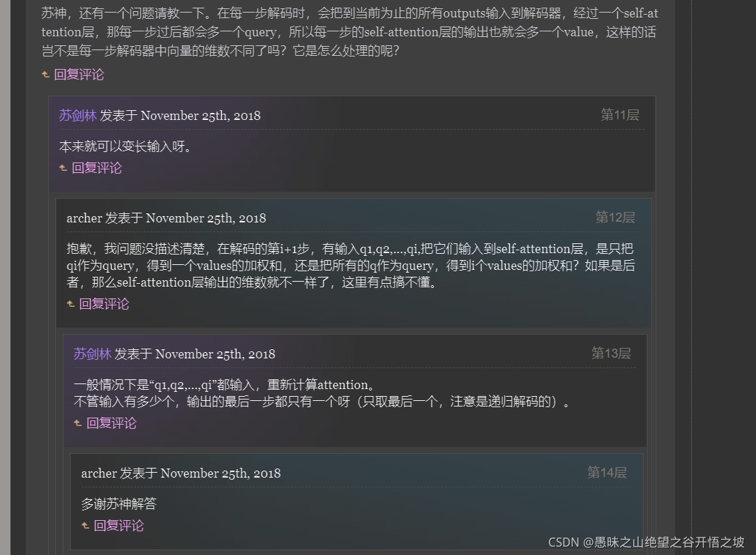
Task: Click the comment text 多谢苏神解答
Action: (x=119, y=504)
